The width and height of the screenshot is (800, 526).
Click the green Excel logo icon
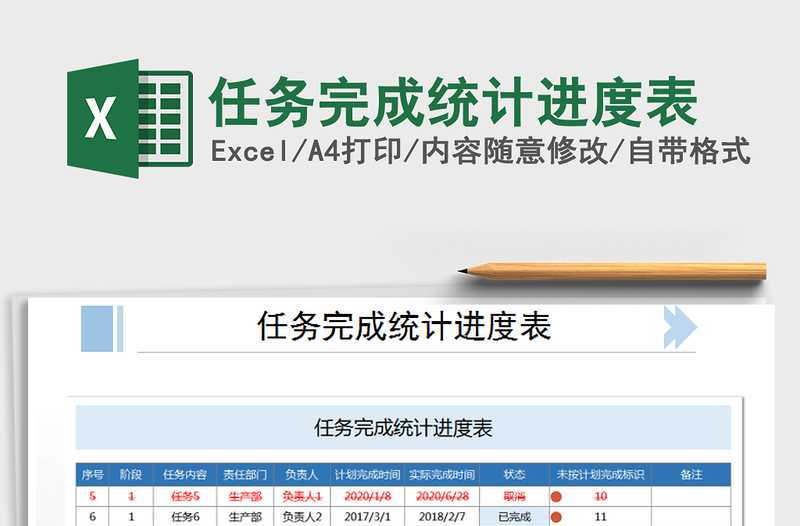130,118
